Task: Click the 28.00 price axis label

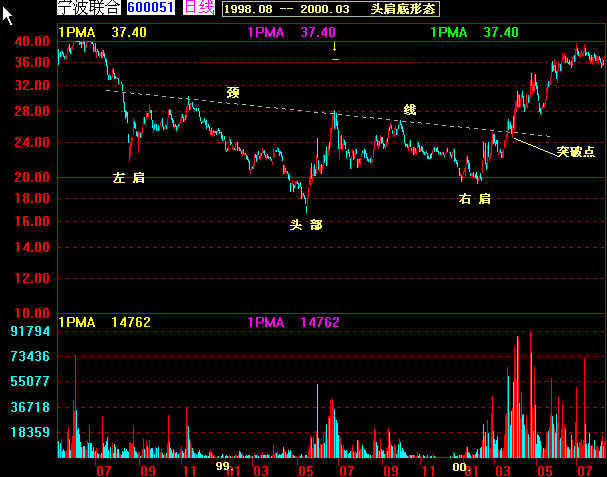Action: click(32, 111)
